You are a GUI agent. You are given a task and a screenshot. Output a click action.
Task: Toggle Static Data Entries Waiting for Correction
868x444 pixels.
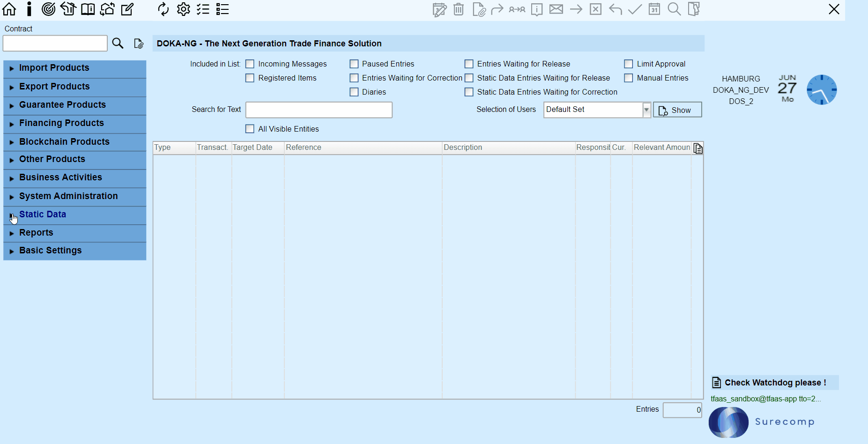[x=469, y=92]
